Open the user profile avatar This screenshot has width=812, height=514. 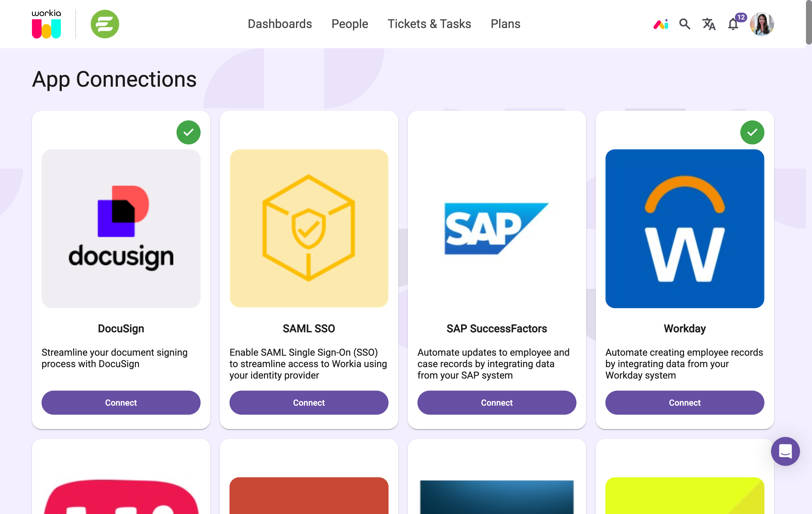tap(762, 24)
